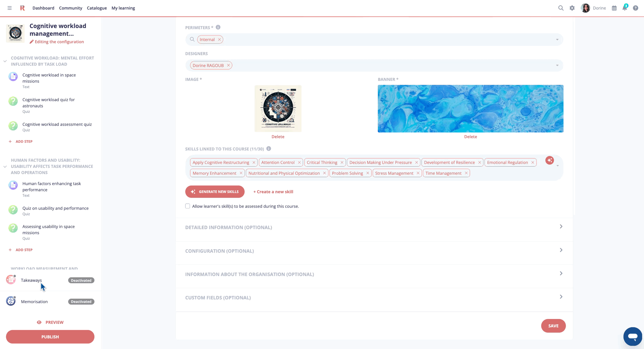The width and height of the screenshot is (644, 349).
Task: Open the chat support bubble
Action: tap(632, 336)
